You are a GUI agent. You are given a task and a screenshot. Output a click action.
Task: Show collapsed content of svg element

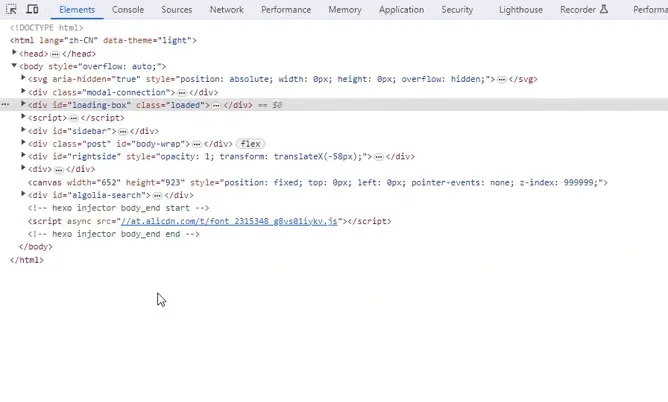[x=502, y=80]
